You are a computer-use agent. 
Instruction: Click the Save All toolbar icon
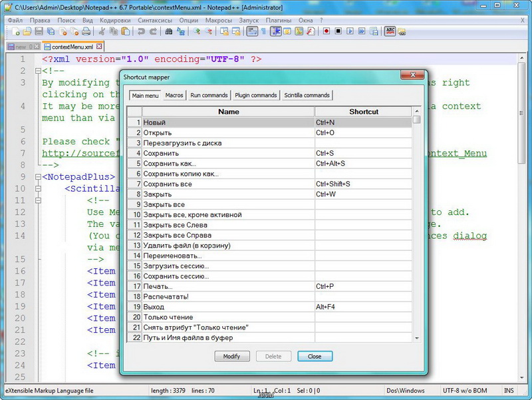coord(51,31)
